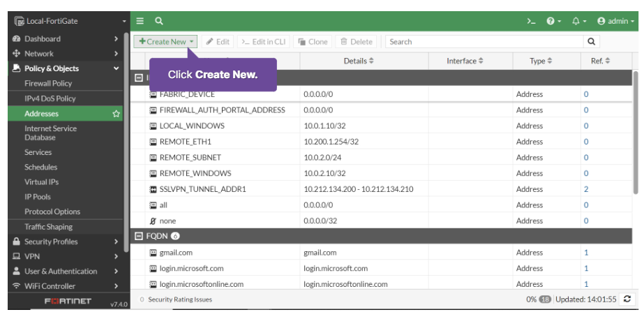Open the notifications bell menu
This screenshot has width=644, height=326.
(579, 21)
